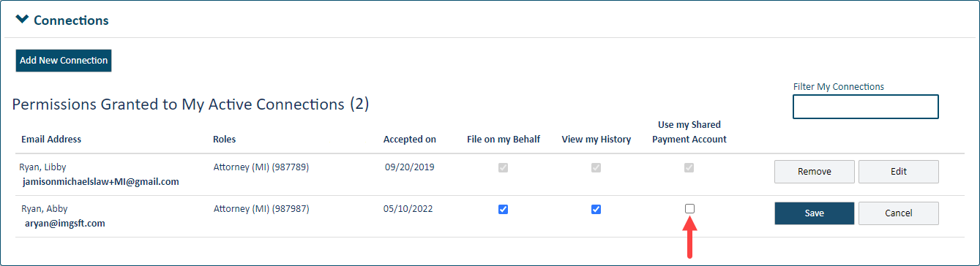The image size is (980, 266).
Task: Click Libby Ryan's View my History checkbox
Action: point(596,167)
